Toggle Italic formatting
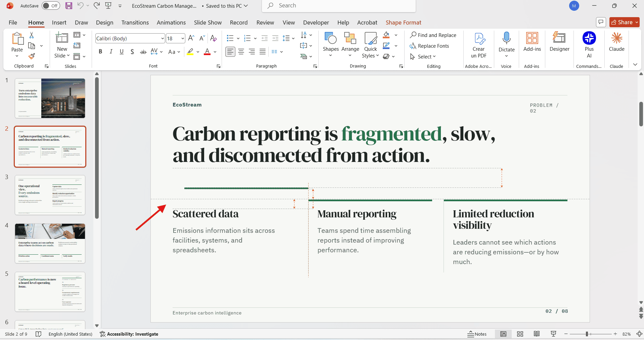The width and height of the screenshot is (644, 340). coord(111,52)
